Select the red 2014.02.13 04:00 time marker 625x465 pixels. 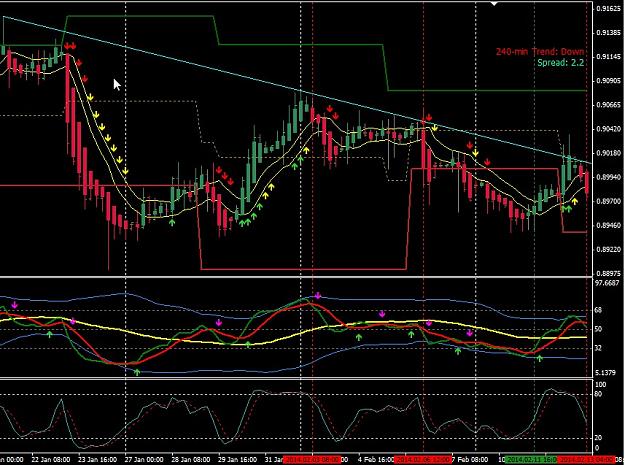[x=586, y=459]
